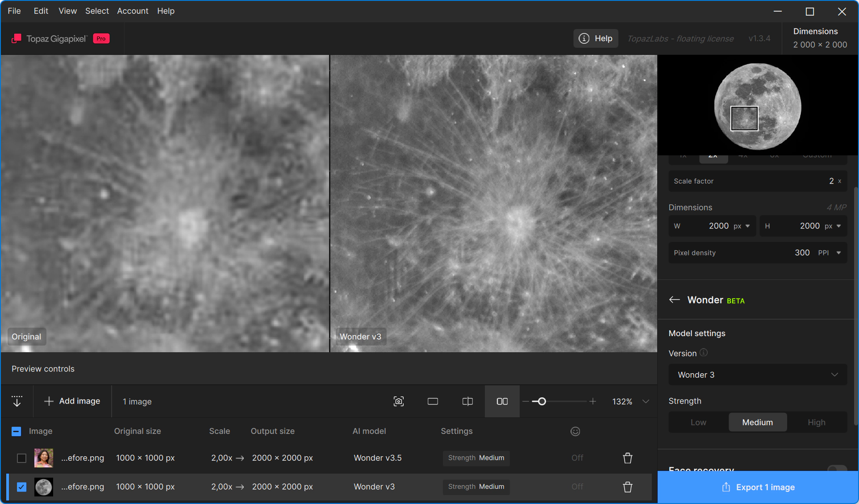Open the Account menu

coord(133,11)
